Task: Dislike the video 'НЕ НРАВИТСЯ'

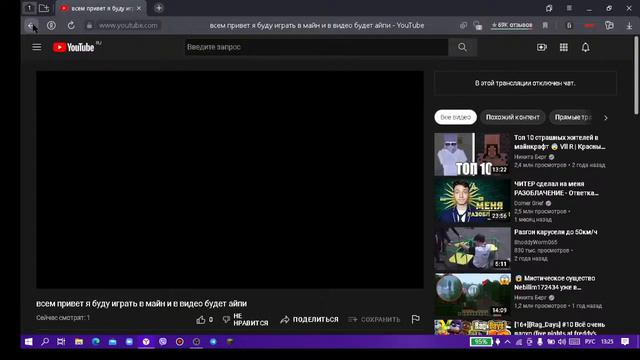Action: click(245, 320)
